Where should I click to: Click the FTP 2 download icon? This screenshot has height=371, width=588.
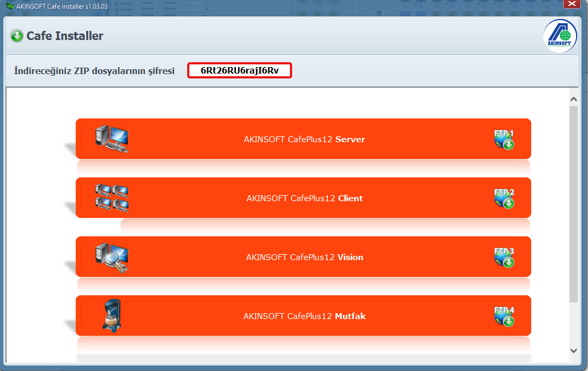504,198
